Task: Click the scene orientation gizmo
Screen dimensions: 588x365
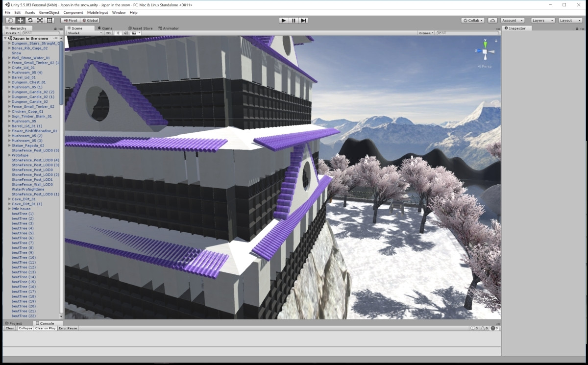Action: [485, 51]
